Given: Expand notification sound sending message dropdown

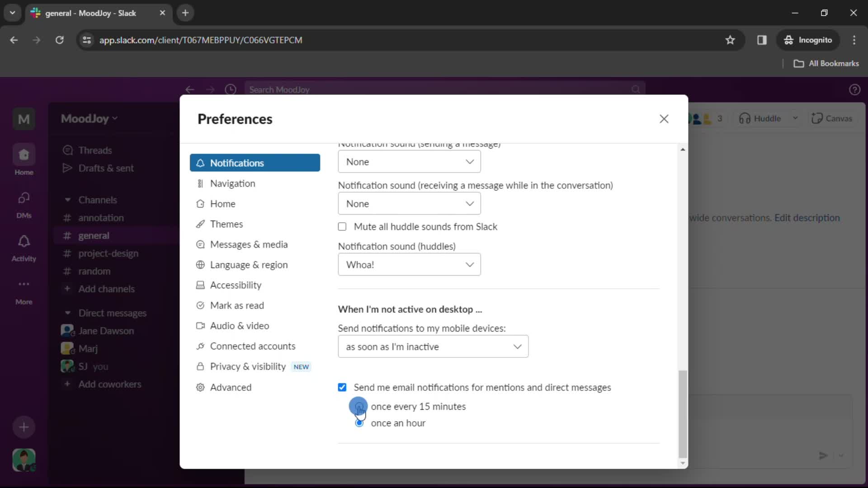Looking at the screenshot, I should pyautogui.click(x=410, y=161).
